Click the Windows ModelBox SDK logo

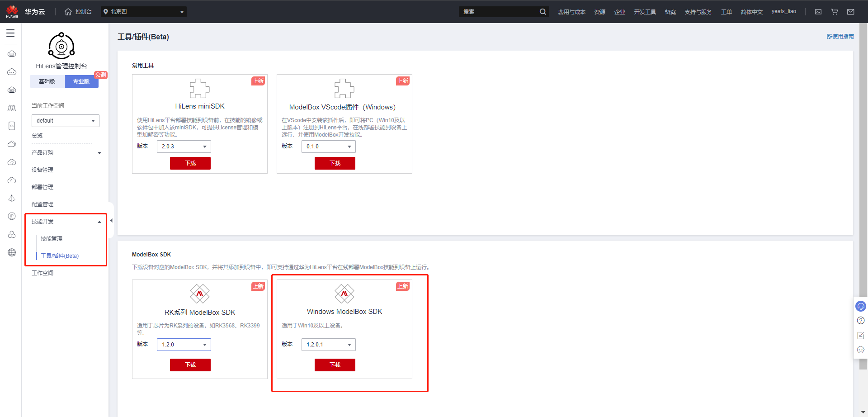344,294
